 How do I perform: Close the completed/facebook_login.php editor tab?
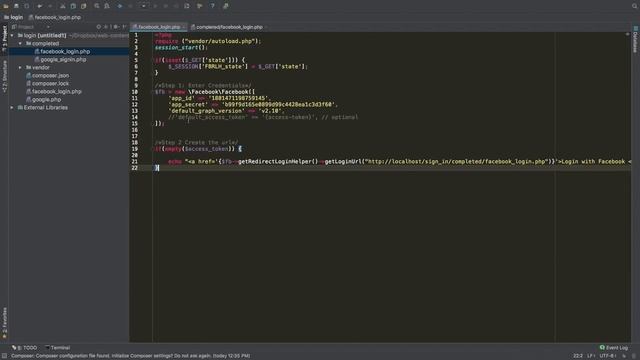click(266, 27)
